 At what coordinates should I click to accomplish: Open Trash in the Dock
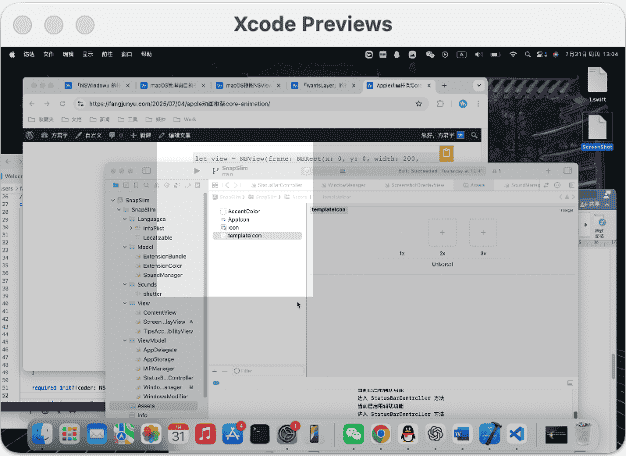pos(583,434)
